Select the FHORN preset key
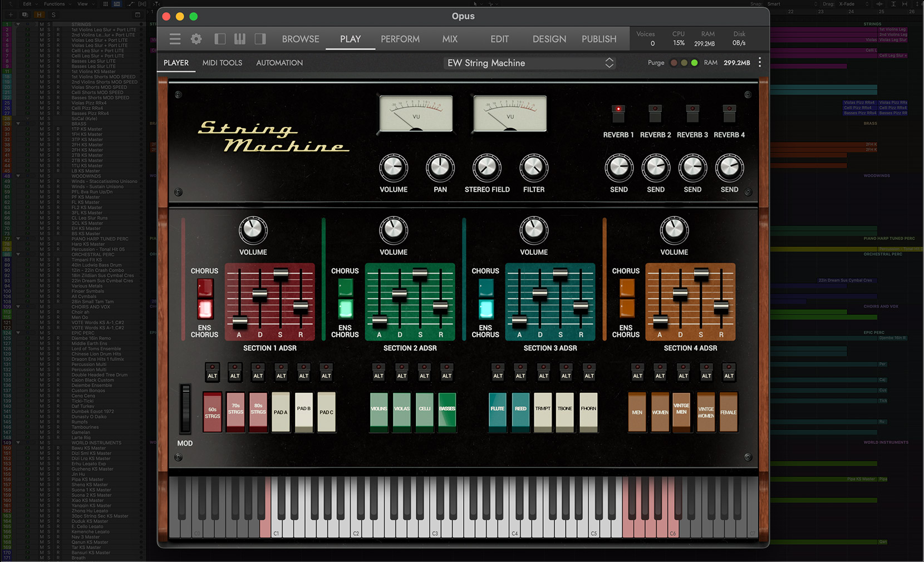This screenshot has height=562, width=924. point(588,412)
